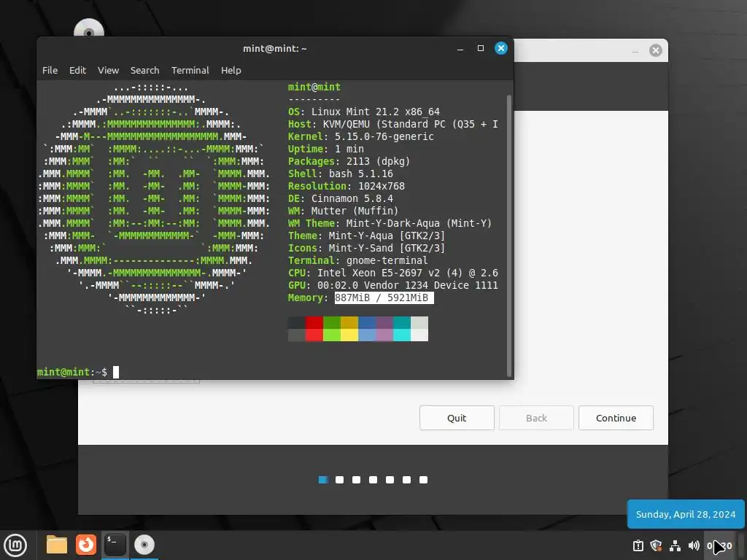Screen dimensions: 747x560
Task: Open the volume speaker tray icon
Action: (694, 545)
